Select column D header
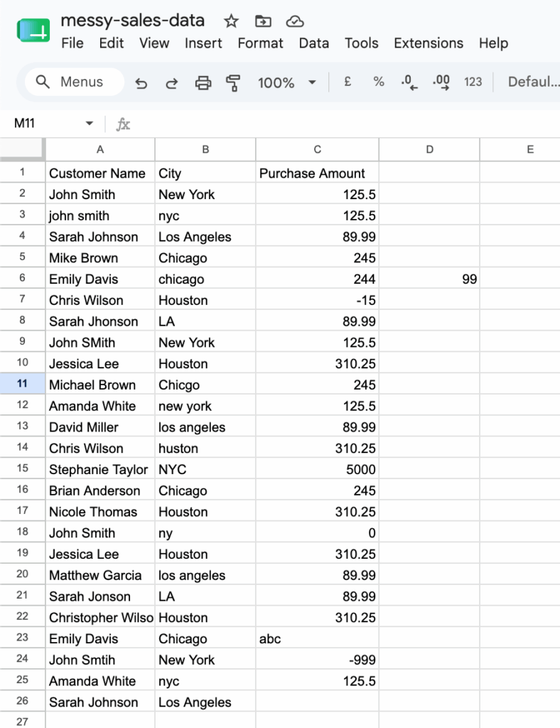The image size is (560, 728). (429, 149)
